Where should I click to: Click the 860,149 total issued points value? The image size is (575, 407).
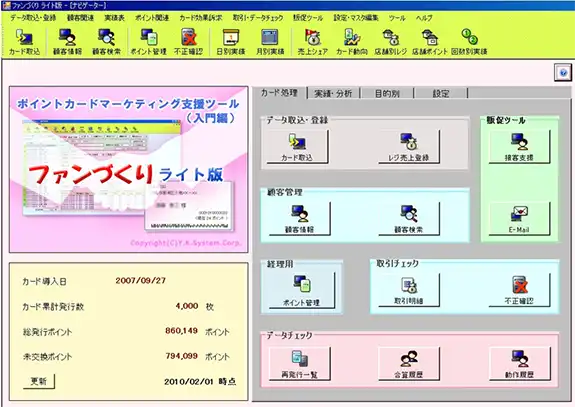point(181,331)
